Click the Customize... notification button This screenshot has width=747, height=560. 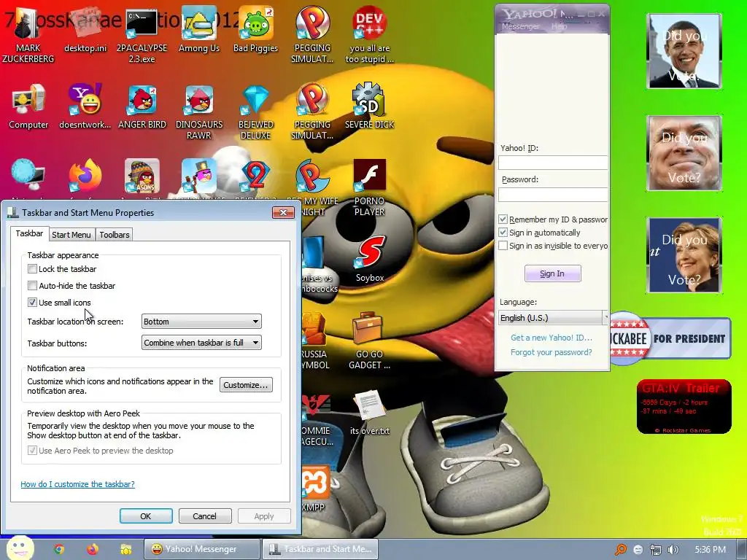(246, 385)
